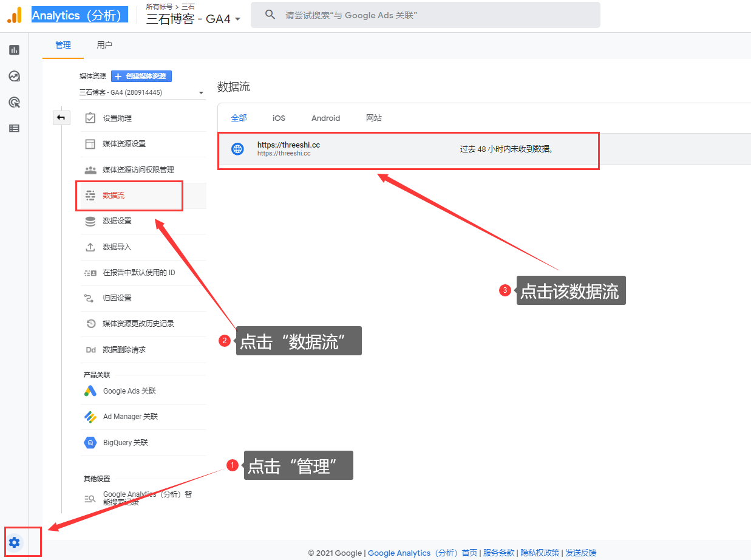Viewport: 751px width, 560px height.
Task: Click the 产品关联 section label
Action: (97, 375)
